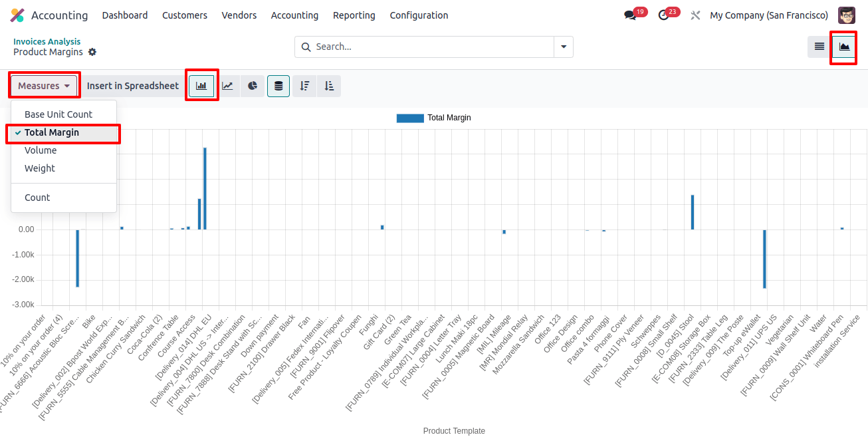Choose the Volume measure
The image size is (868, 439).
64,150
